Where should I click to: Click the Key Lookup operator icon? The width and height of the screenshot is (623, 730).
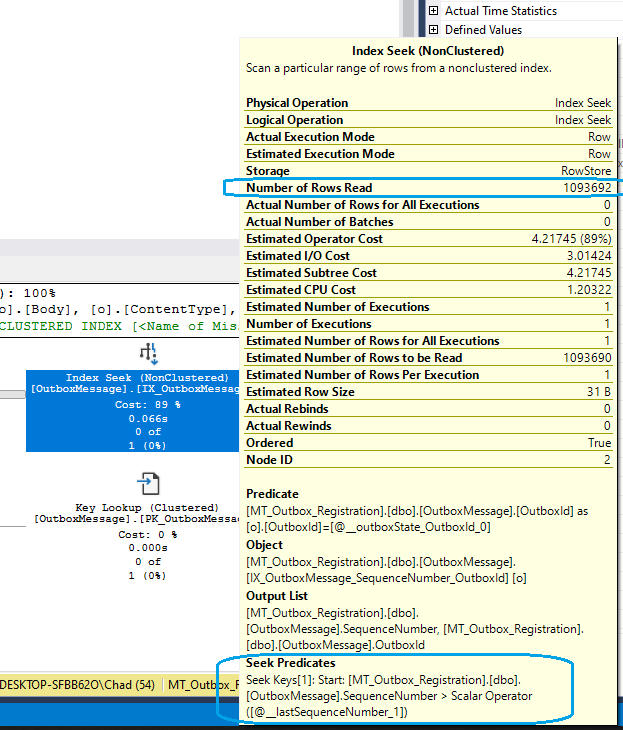149,484
